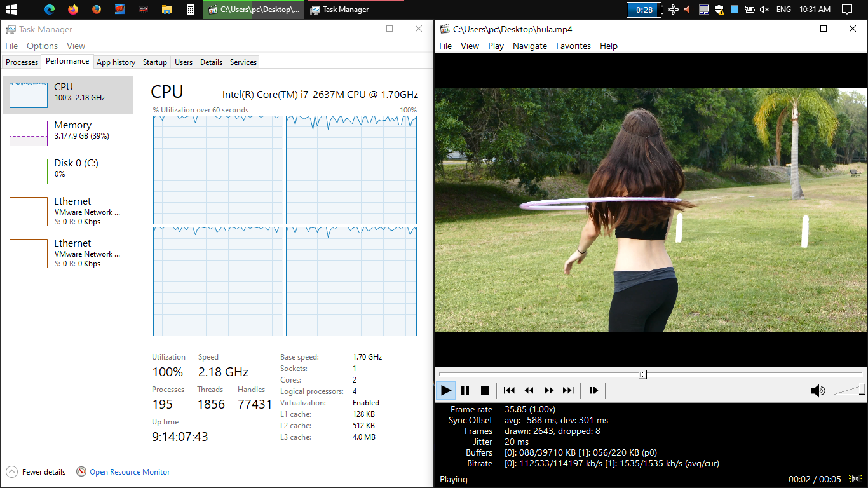Pause the hula.mp4 video
The height and width of the screenshot is (488, 868).
click(x=465, y=390)
